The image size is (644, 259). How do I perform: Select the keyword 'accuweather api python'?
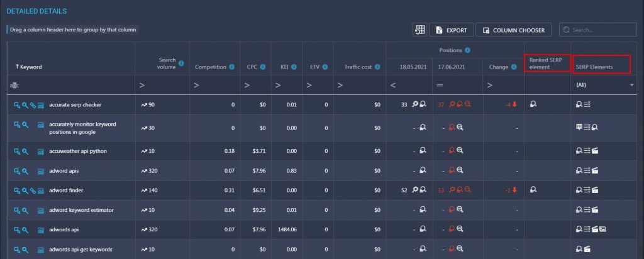coord(78,151)
